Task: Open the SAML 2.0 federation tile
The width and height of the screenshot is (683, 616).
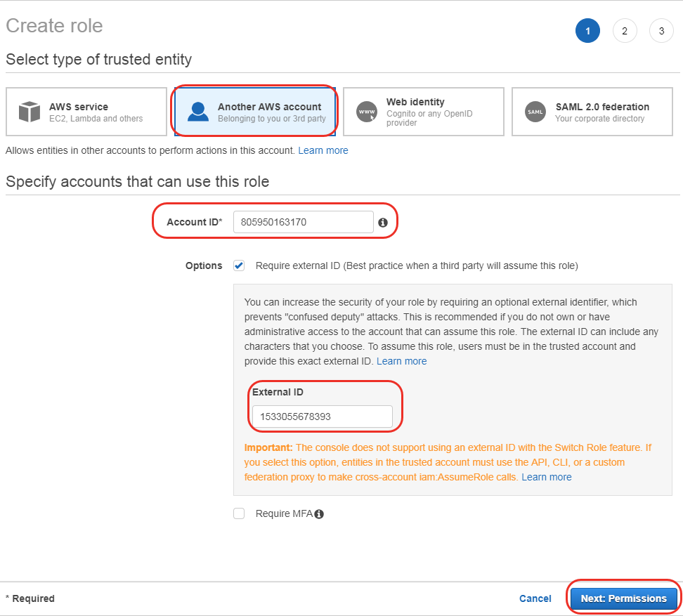Action: (592, 111)
